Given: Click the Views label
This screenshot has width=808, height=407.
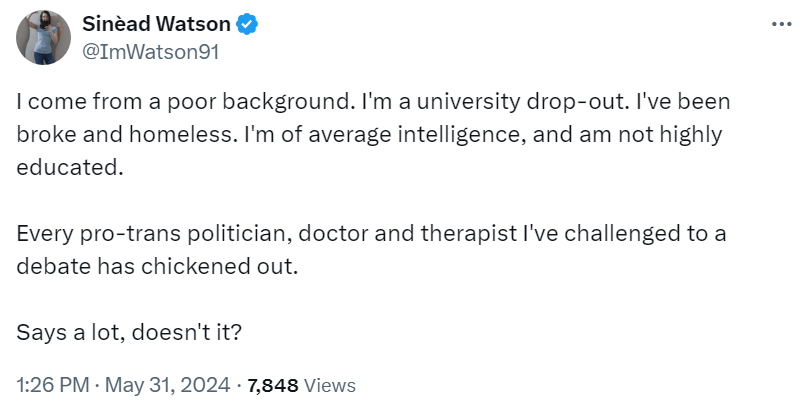Looking at the screenshot, I should (x=328, y=384).
